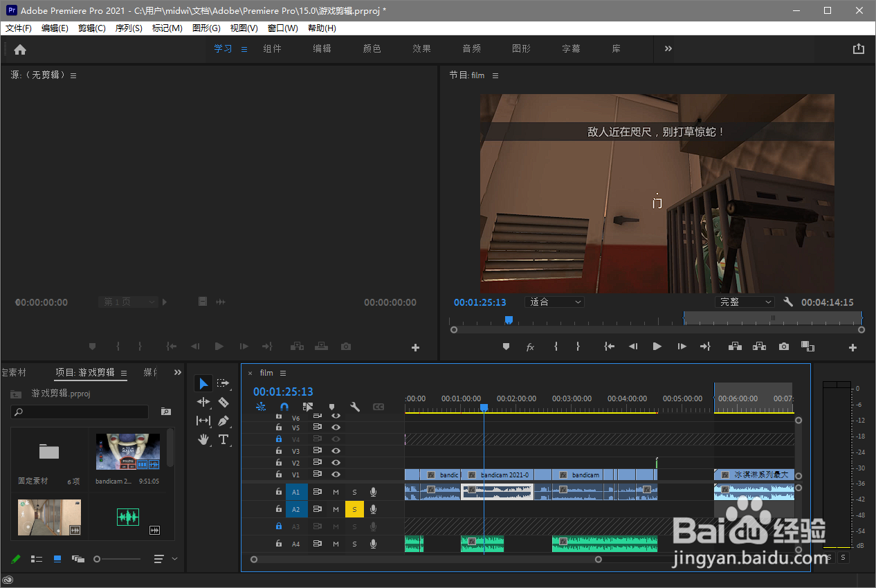876x588 pixels.
Task: Expand hidden project panel tabs chevrons
Action: [177, 372]
